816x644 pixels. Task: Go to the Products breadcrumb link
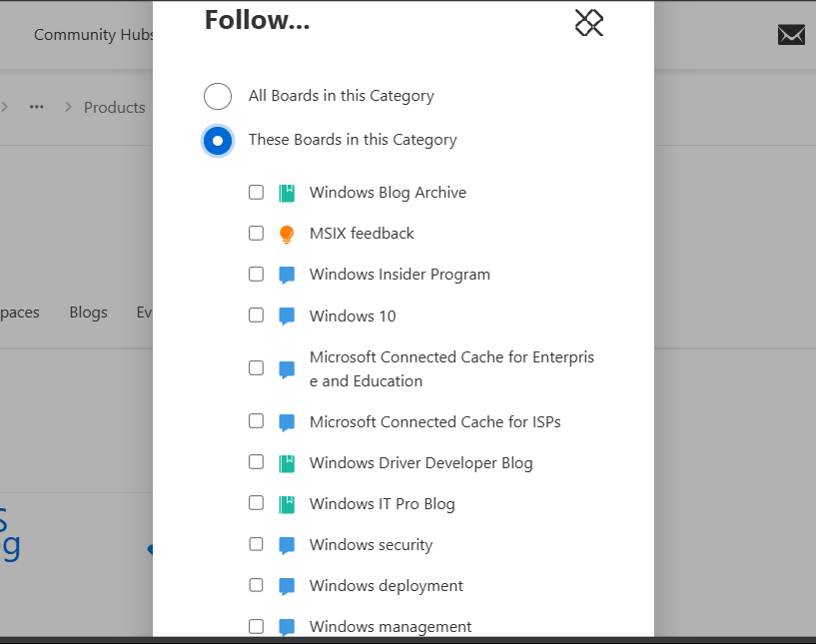click(x=114, y=107)
